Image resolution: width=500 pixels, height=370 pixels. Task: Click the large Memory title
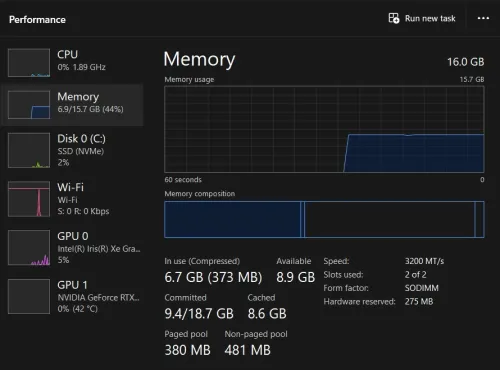coord(199,59)
